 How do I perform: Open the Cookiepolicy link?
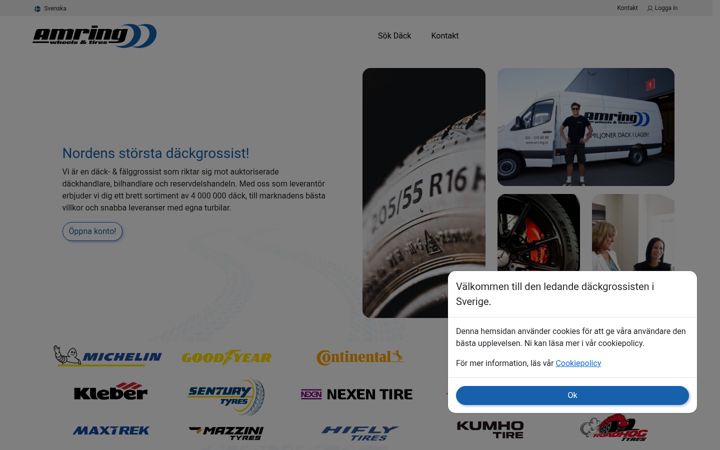578,363
